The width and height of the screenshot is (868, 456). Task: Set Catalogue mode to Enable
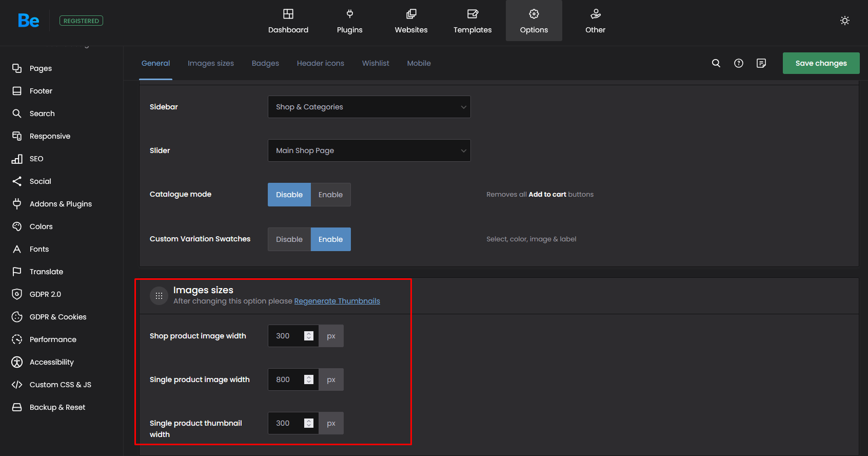tap(330, 195)
